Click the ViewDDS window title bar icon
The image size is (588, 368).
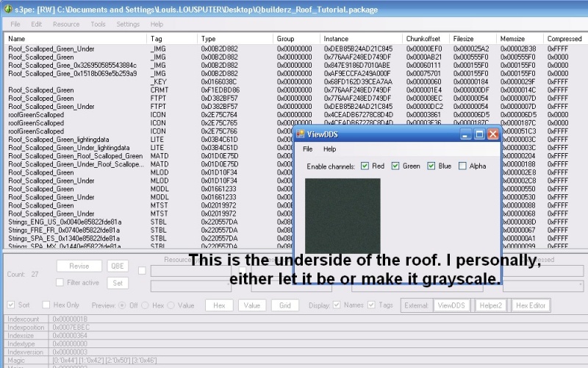point(300,135)
